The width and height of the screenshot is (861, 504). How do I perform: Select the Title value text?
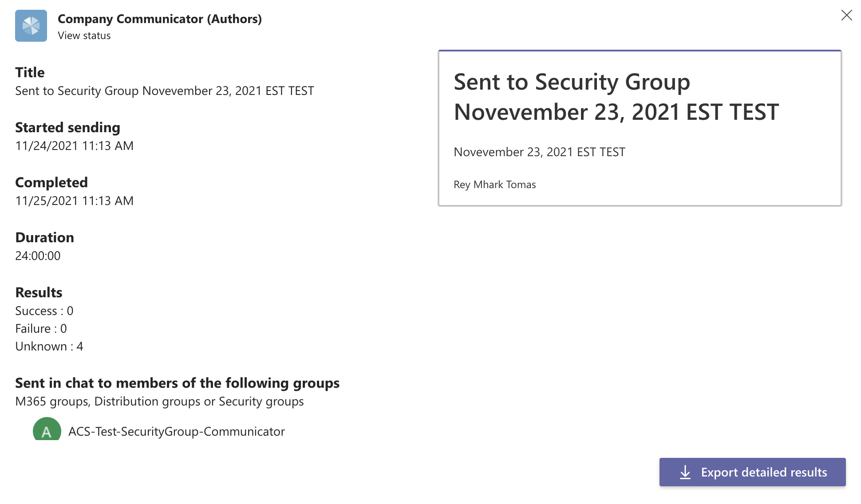pos(164,91)
